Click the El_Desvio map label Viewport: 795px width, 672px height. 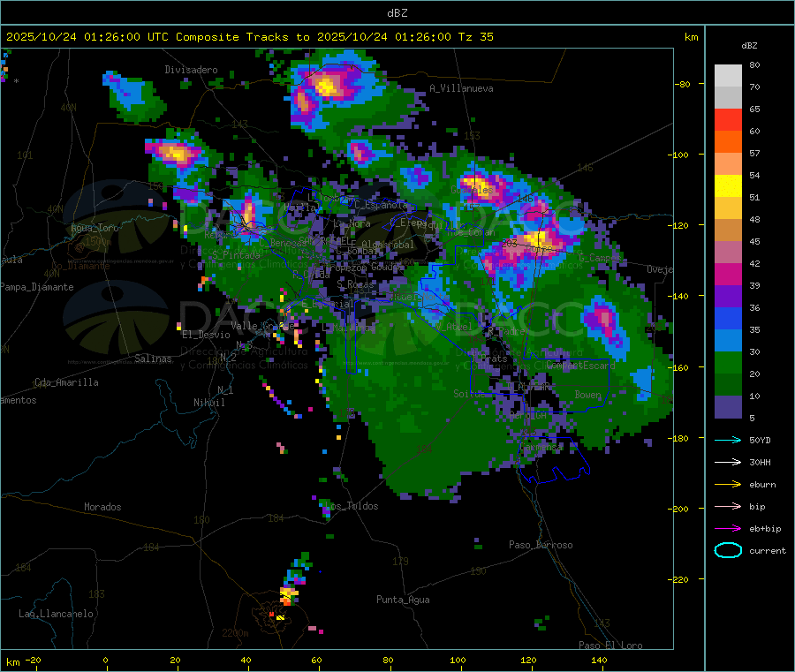point(206,335)
